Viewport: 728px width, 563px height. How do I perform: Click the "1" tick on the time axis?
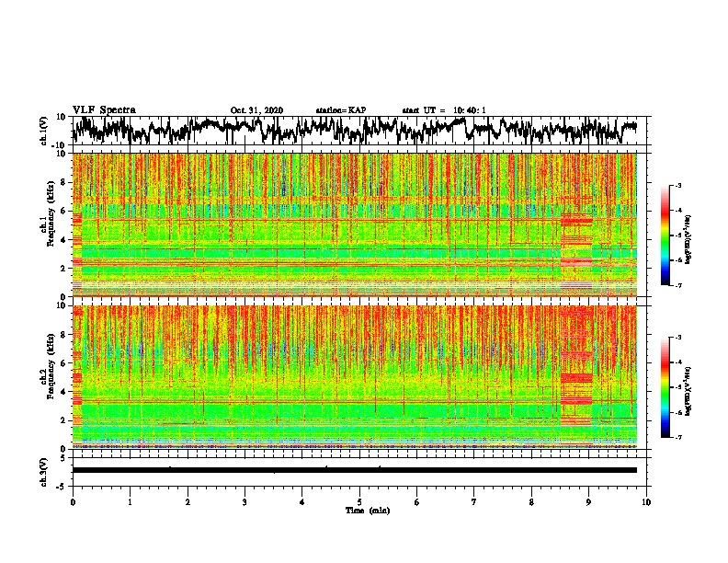[130, 502]
